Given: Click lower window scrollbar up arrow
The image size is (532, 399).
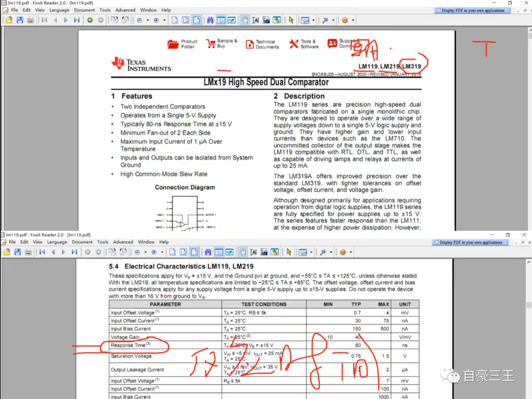Looking at the screenshot, I should [529, 262].
